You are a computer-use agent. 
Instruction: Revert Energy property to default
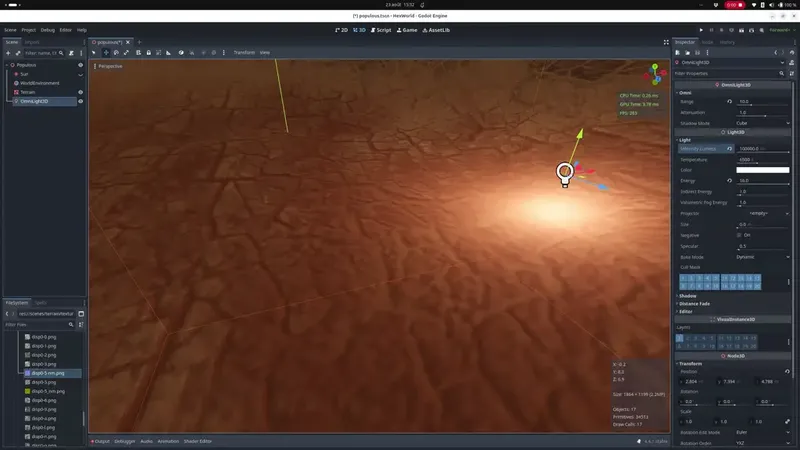pyautogui.click(x=730, y=181)
